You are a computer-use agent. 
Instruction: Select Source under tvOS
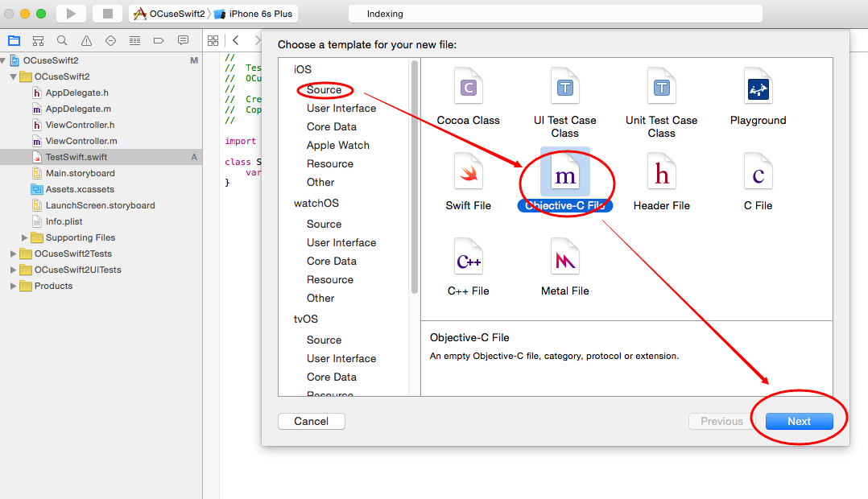click(x=324, y=340)
